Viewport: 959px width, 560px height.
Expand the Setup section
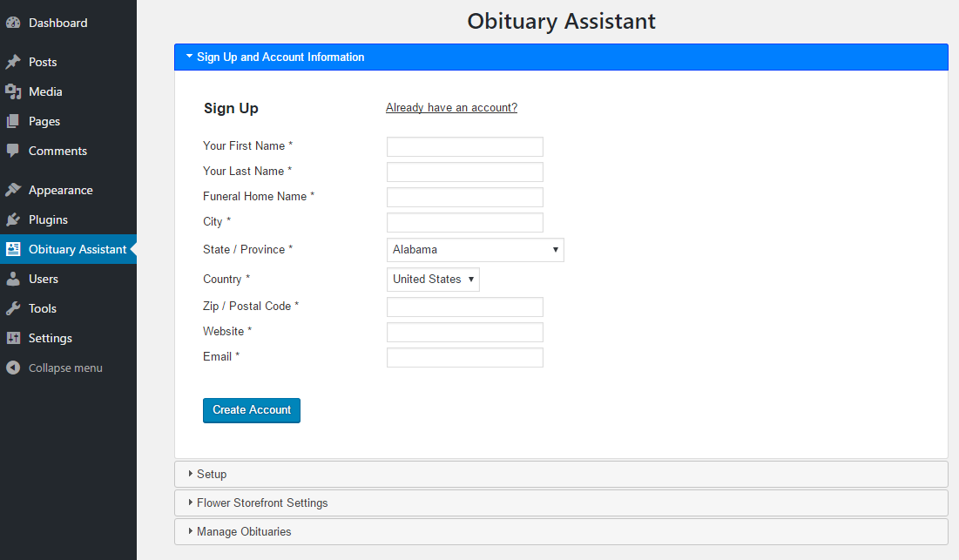(x=212, y=475)
